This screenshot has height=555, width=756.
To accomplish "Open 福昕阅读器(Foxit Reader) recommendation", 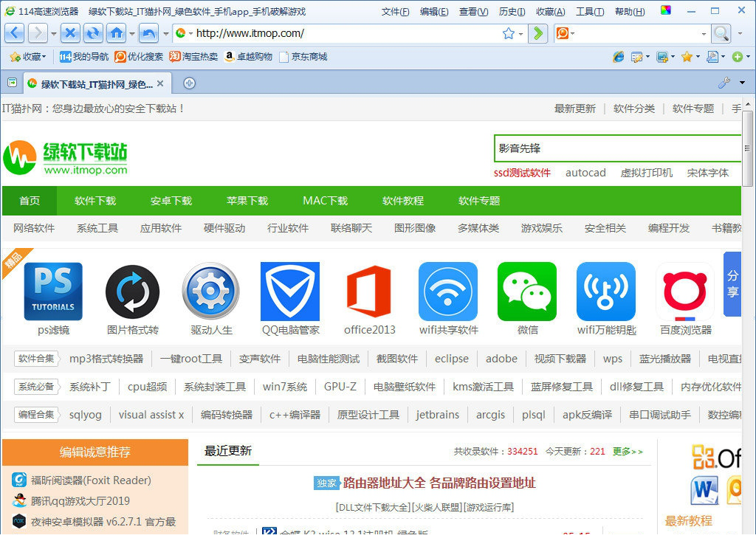I will coord(91,480).
